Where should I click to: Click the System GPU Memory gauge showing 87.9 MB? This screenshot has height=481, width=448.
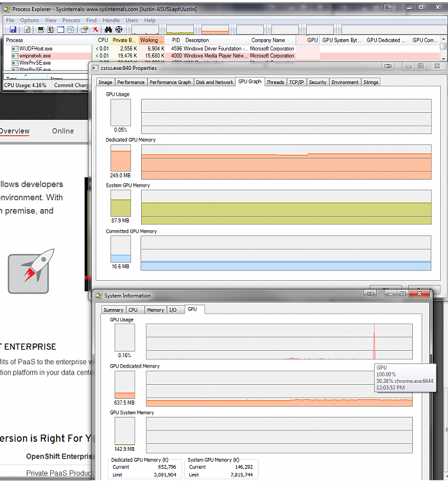click(121, 203)
